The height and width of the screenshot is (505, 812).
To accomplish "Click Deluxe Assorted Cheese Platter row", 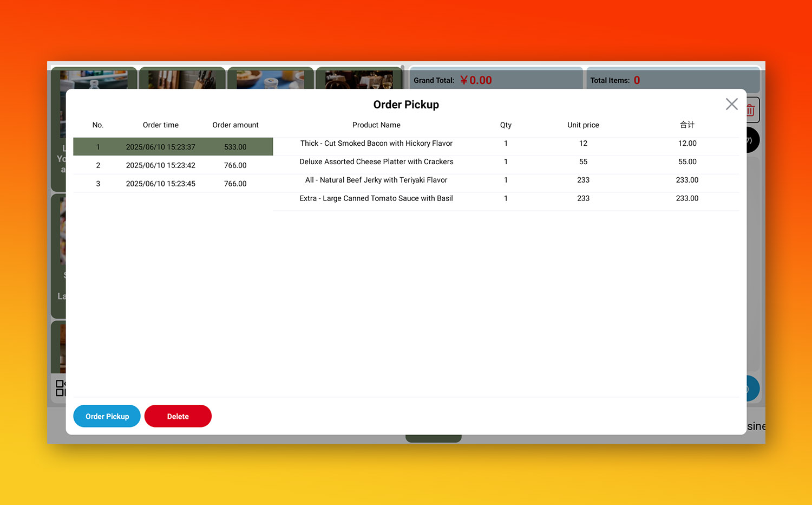I will [x=376, y=162].
